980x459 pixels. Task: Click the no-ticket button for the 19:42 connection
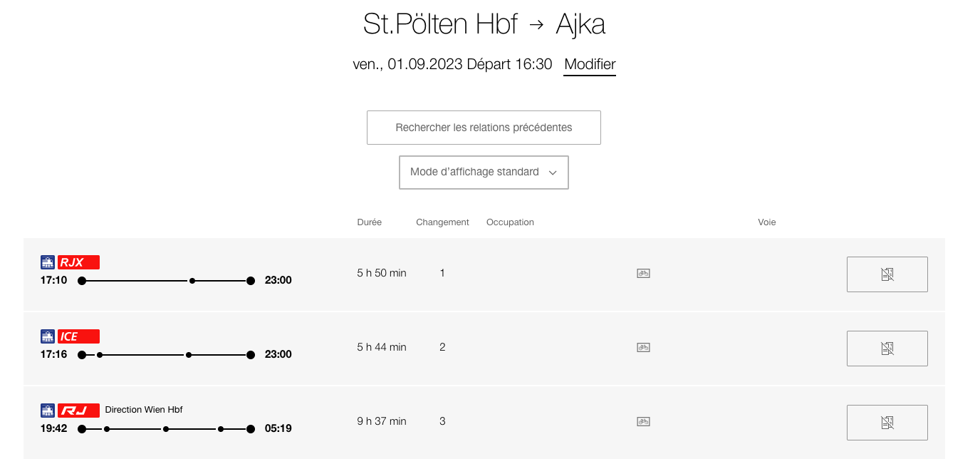(887, 423)
